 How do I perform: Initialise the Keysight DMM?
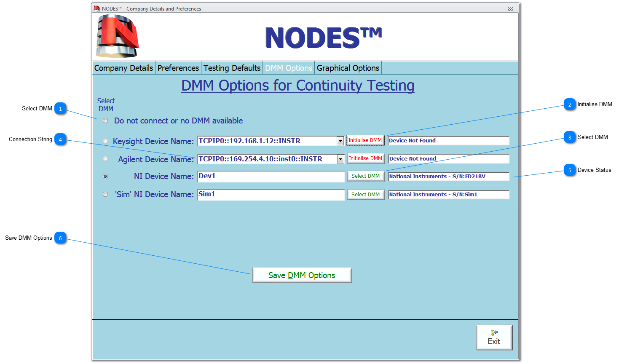point(365,140)
